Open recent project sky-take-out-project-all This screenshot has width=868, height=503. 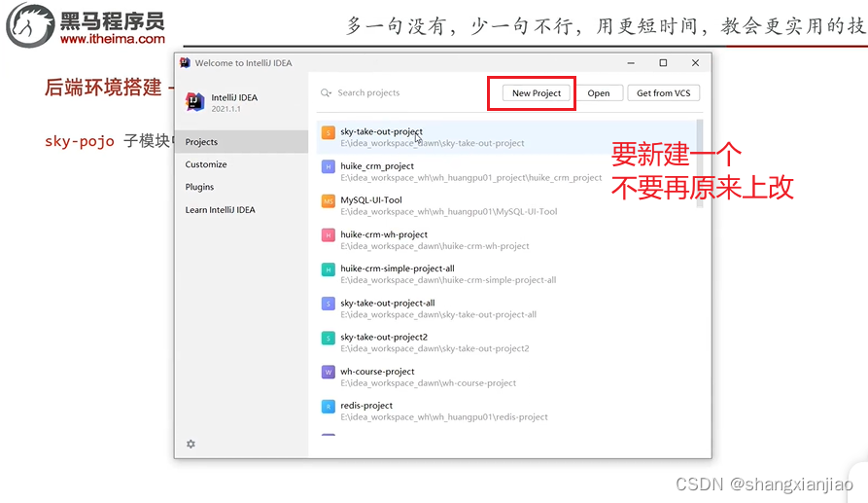506,308
